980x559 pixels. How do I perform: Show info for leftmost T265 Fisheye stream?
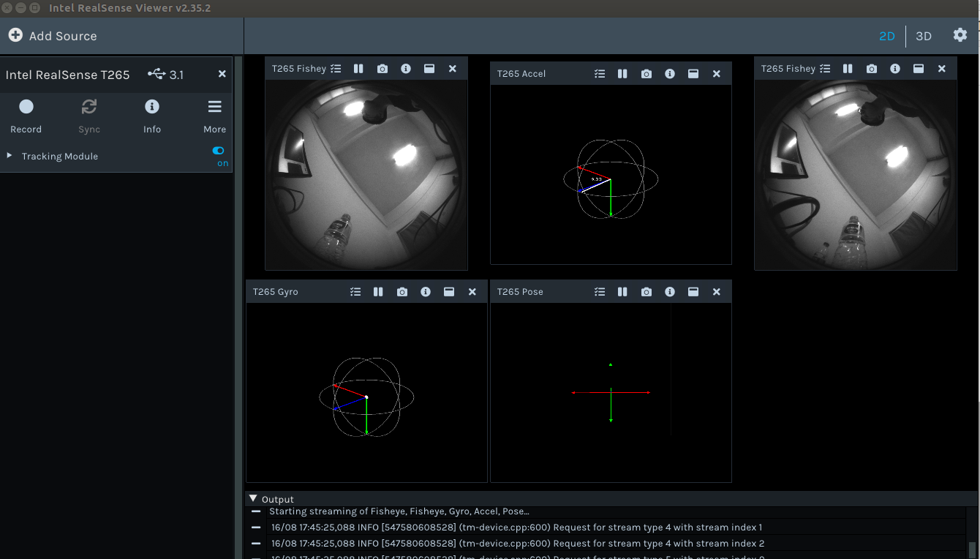(406, 69)
